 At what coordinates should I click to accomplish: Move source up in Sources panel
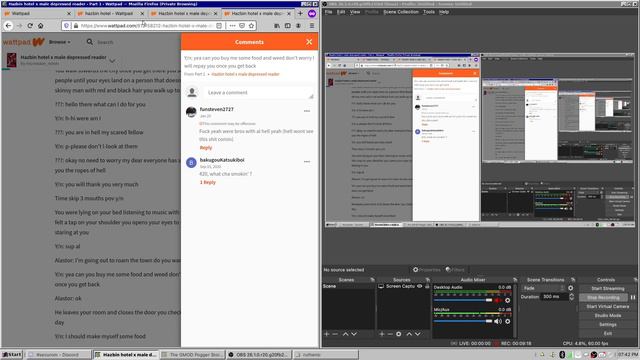coord(409,334)
